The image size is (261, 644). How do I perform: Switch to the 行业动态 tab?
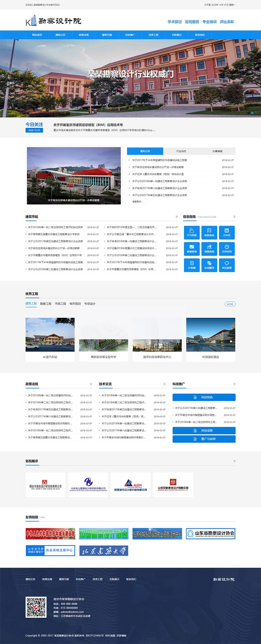(x=181, y=151)
